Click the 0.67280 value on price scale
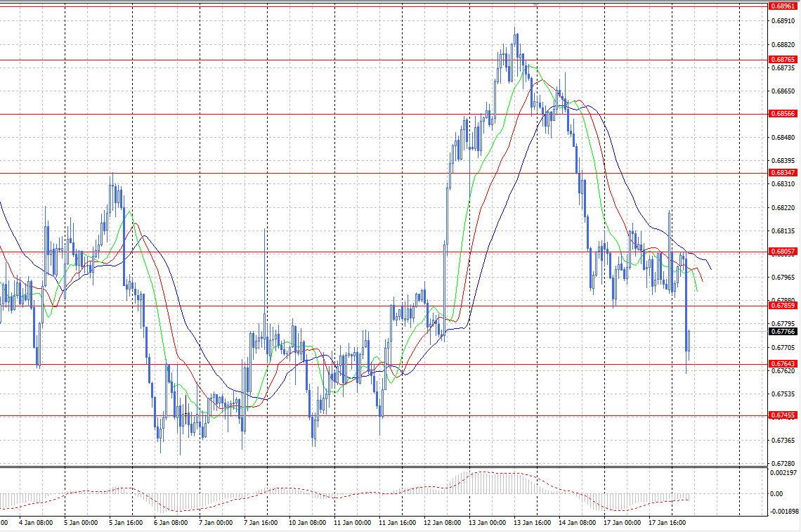Screen dimensions: 801x532 coord(783,464)
